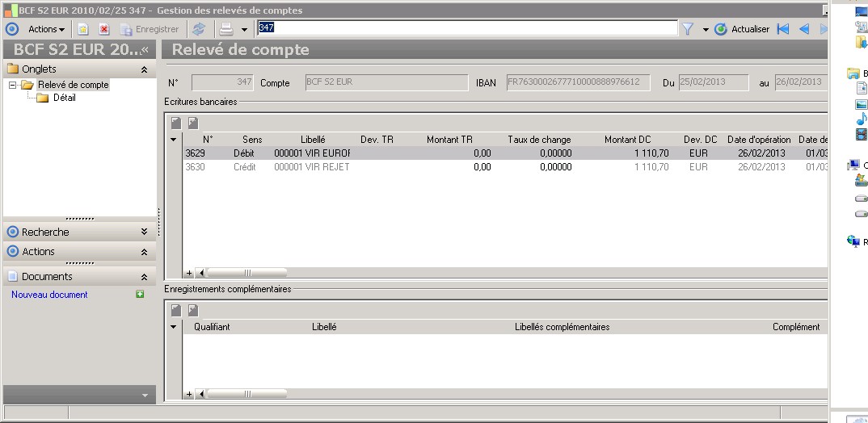Click first grid icon above Ecritures bancaires table
This screenshot has height=423, width=868.
[176, 124]
